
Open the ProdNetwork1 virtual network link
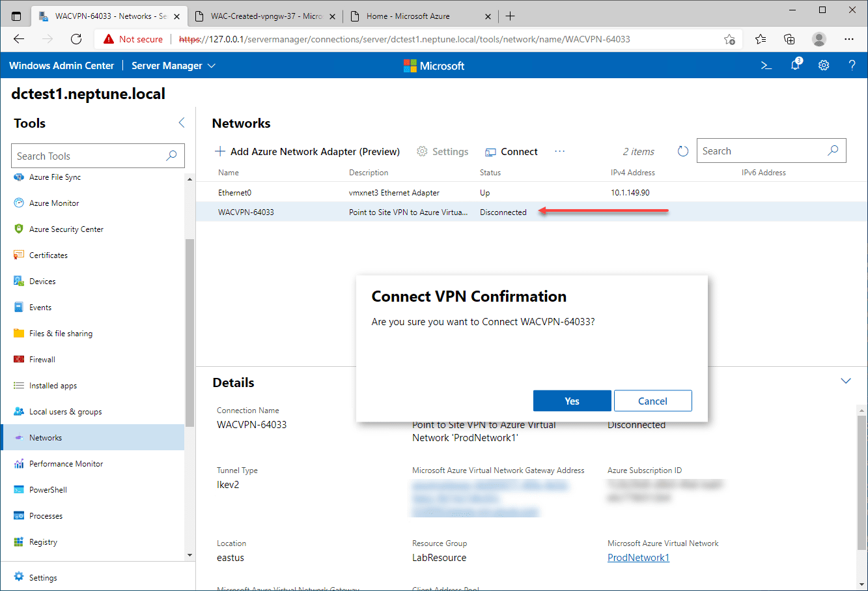coord(638,557)
